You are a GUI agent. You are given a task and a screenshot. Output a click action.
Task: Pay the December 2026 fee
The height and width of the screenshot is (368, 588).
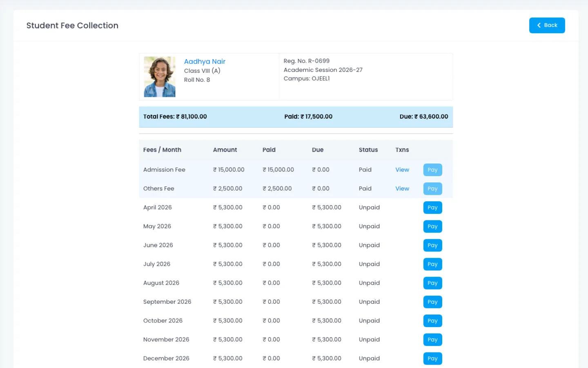coord(432,359)
